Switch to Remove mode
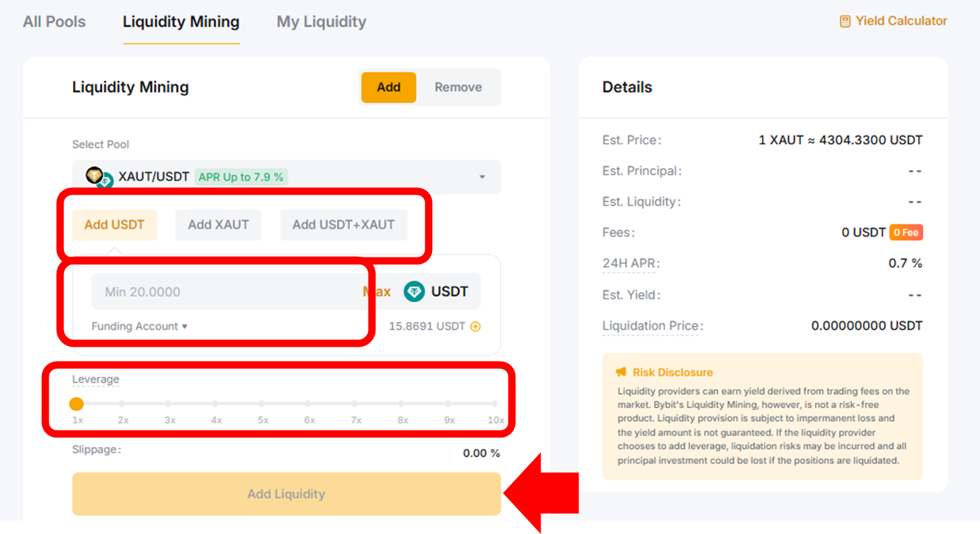The width and height of the screenshot is (980, 534). pos(458,87)
